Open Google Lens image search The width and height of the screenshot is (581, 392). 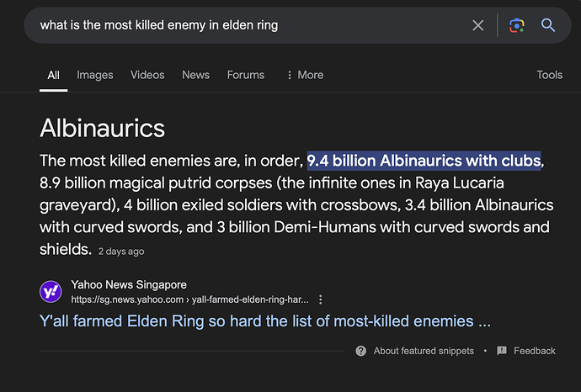click(517, 25)
